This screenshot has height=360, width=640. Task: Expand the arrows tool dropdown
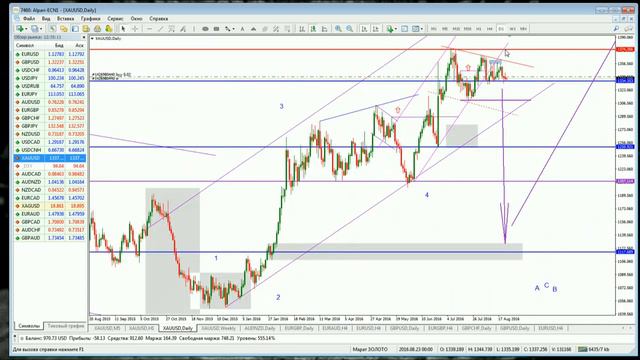point(233,29)
